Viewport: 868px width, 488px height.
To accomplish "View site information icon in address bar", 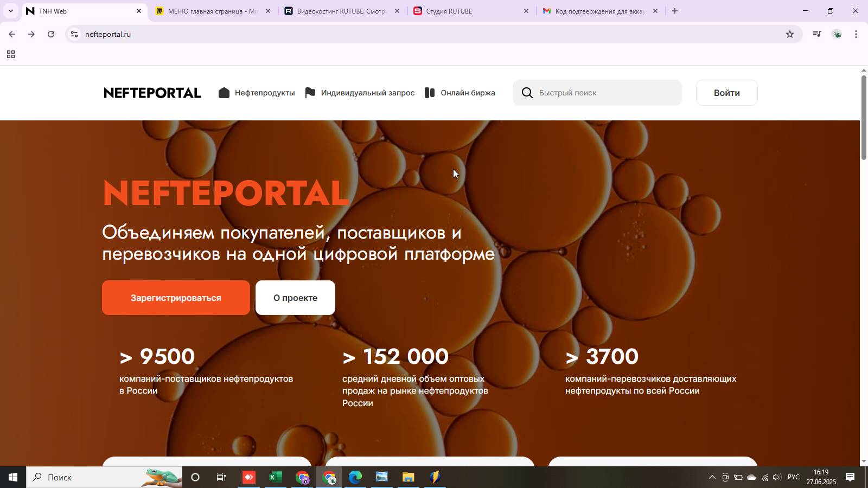I will [74, 34].
